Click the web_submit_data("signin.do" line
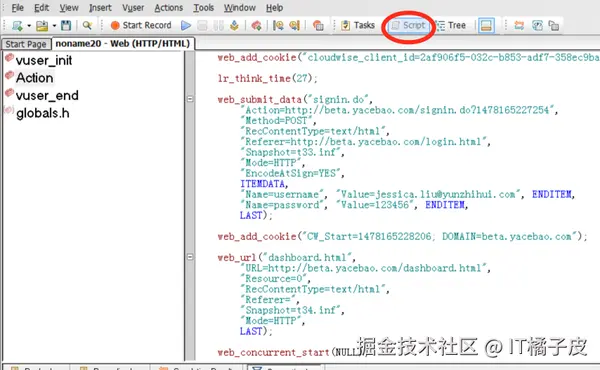This screenshot has width=600, height=370. (x=295, y=99)
